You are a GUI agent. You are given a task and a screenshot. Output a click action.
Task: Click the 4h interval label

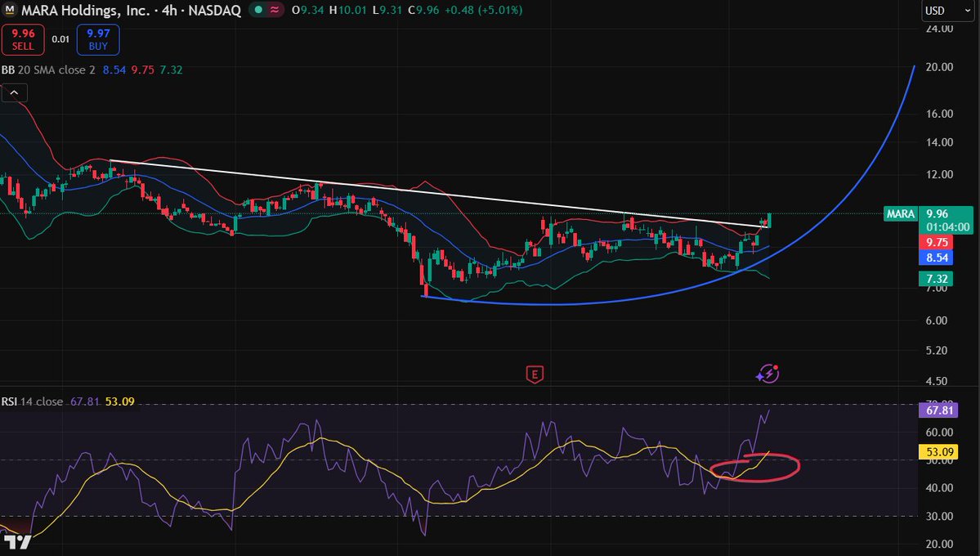click(169, 10)
